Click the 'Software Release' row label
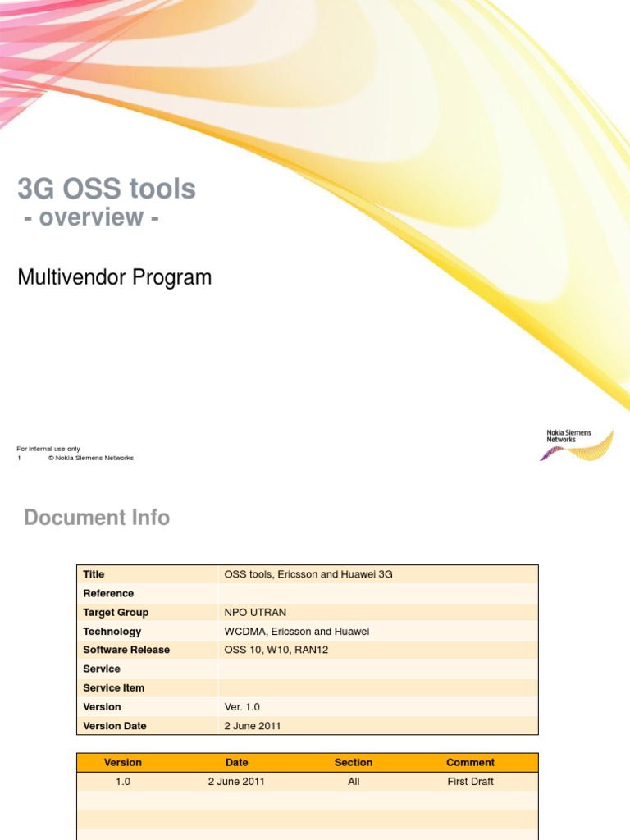The height and width of the screenshot is (840, 630). [126, 650]
